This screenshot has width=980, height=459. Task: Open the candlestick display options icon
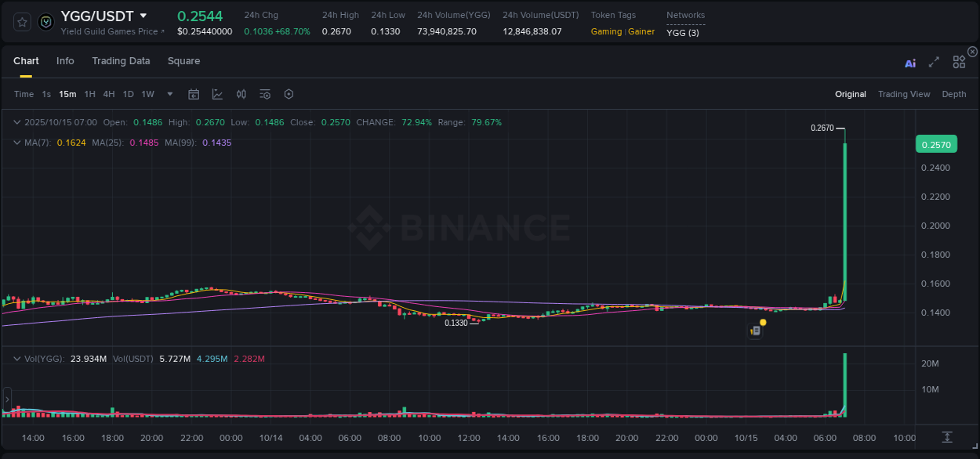(x=241, y=94)
